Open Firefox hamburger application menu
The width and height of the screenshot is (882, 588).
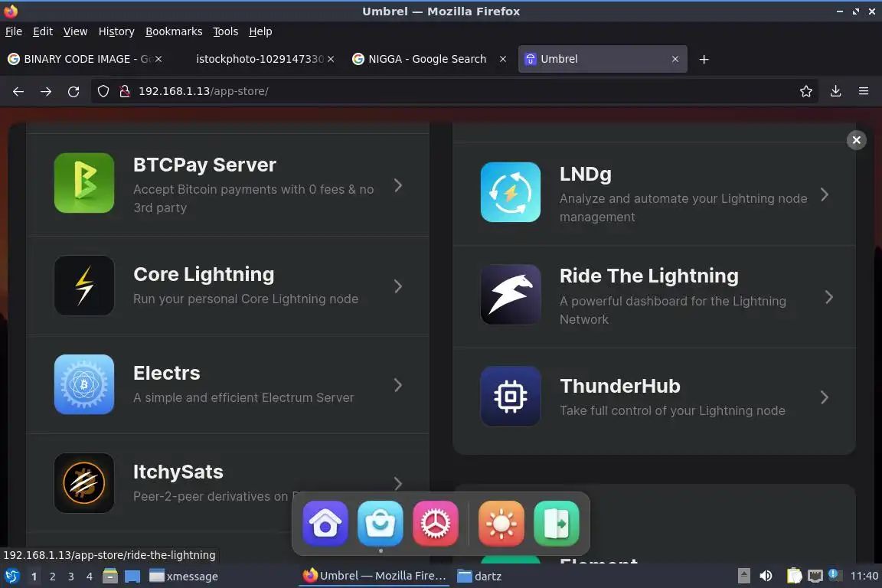[x=864, y=91]
